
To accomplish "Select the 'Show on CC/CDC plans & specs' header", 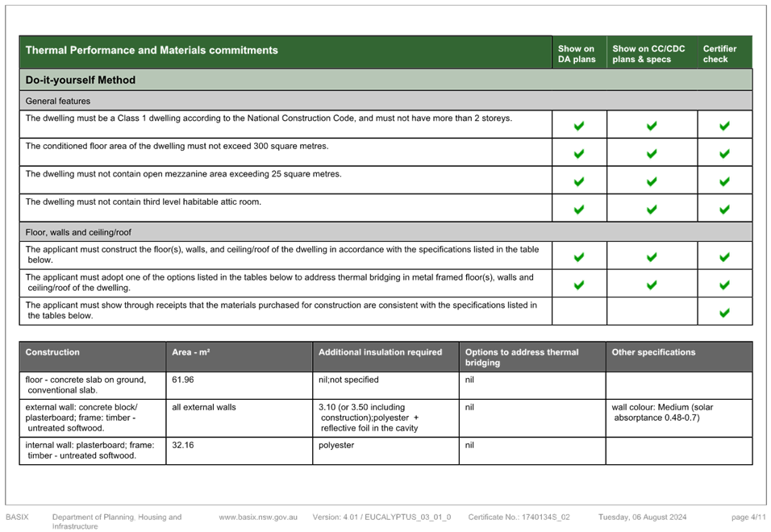I will [x=648, y=54].
